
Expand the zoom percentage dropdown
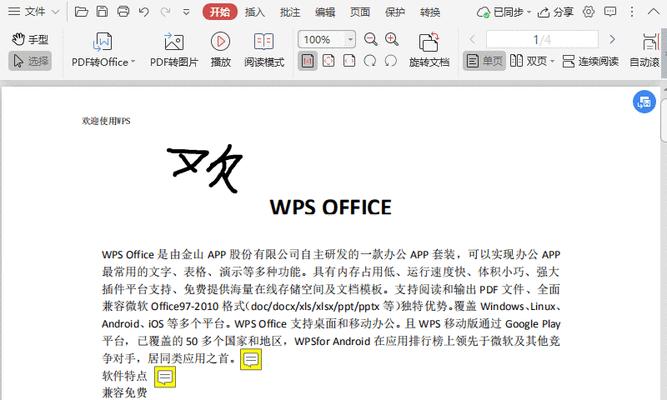pyautogui.click(x=350, y=40)
